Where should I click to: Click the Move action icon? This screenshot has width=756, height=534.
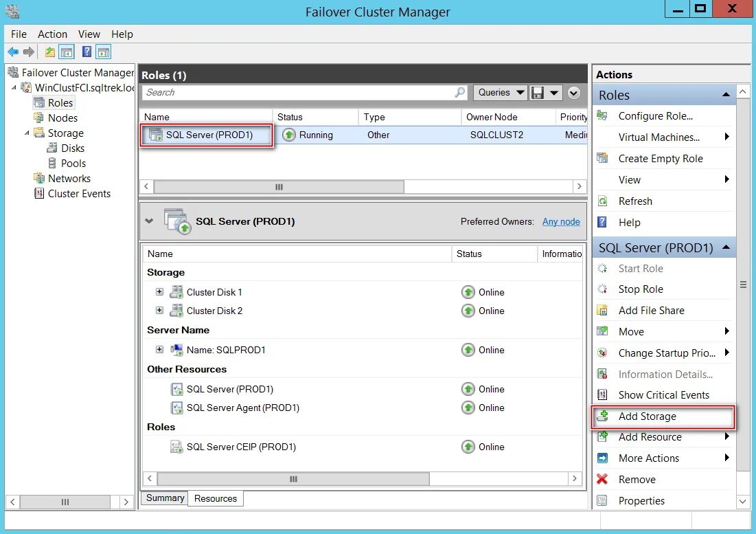pos(602,331)
